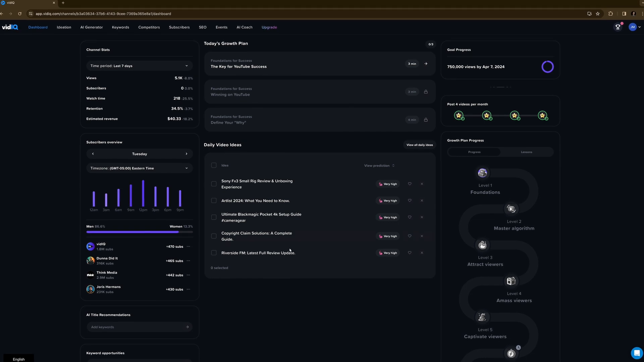Favorite the Sony Fx3 Small Rig idea
Image resolution: width=644 pixels, height=362 pixels.
click(x=410, y=184)
